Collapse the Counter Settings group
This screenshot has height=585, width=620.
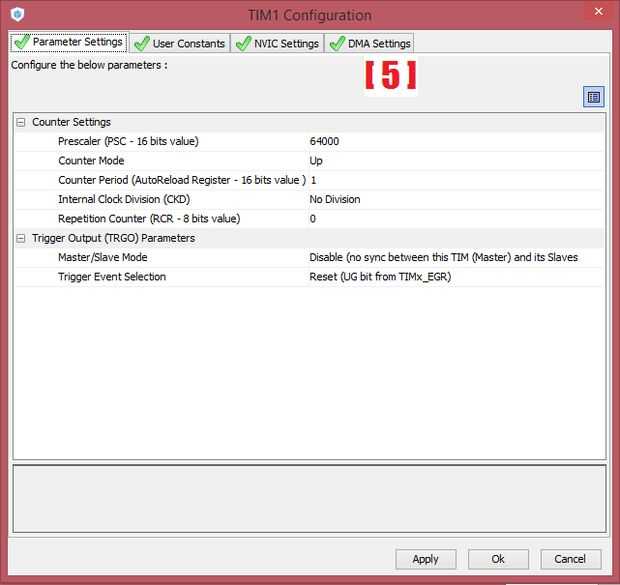tap(21, 122)
